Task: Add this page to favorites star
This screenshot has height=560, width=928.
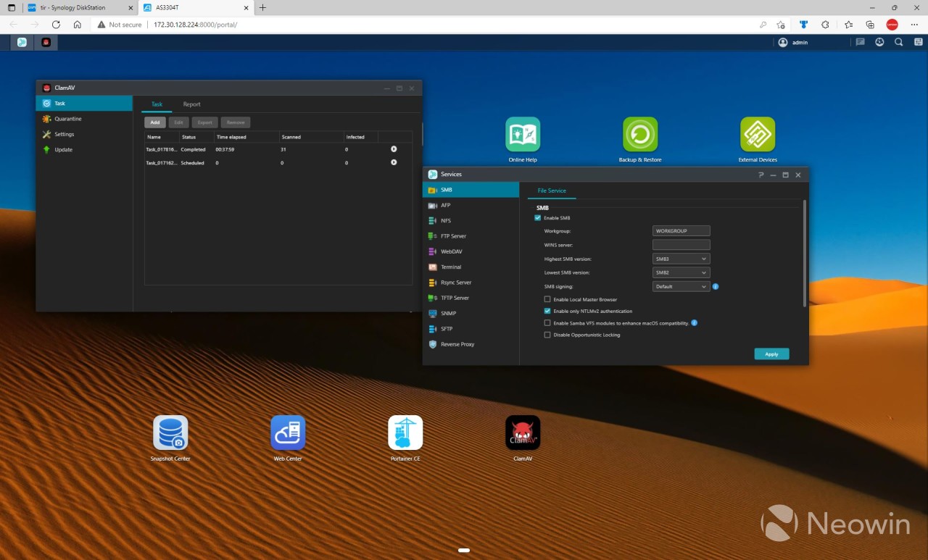Action: (x=781, y=24)
